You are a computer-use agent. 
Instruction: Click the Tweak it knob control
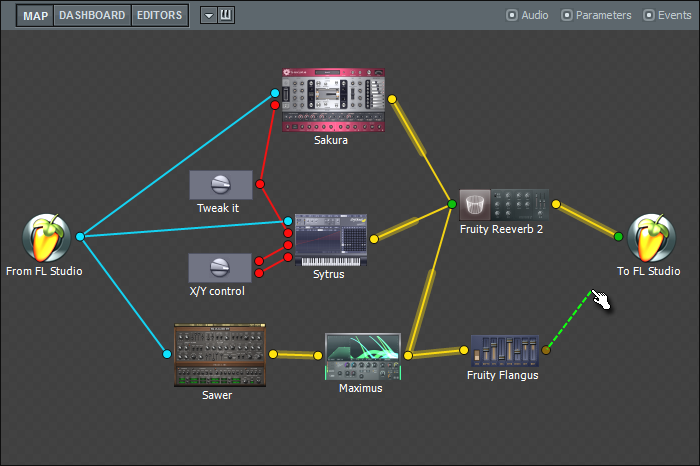221,185
